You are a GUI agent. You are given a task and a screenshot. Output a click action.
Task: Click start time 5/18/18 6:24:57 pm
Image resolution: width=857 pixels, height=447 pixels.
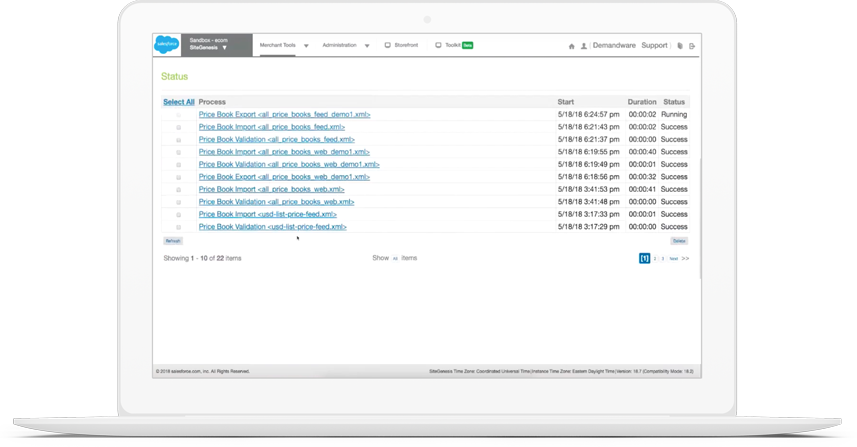coord(589,115)
